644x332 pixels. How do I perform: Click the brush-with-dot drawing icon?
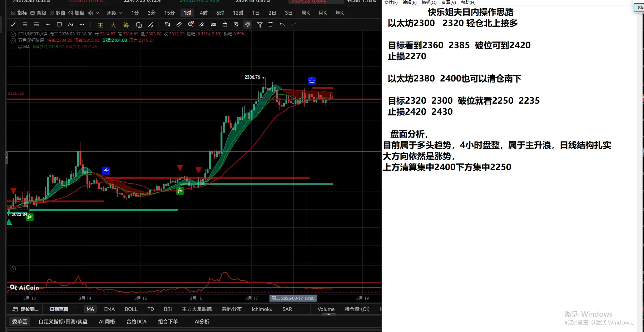click(151, 25)
